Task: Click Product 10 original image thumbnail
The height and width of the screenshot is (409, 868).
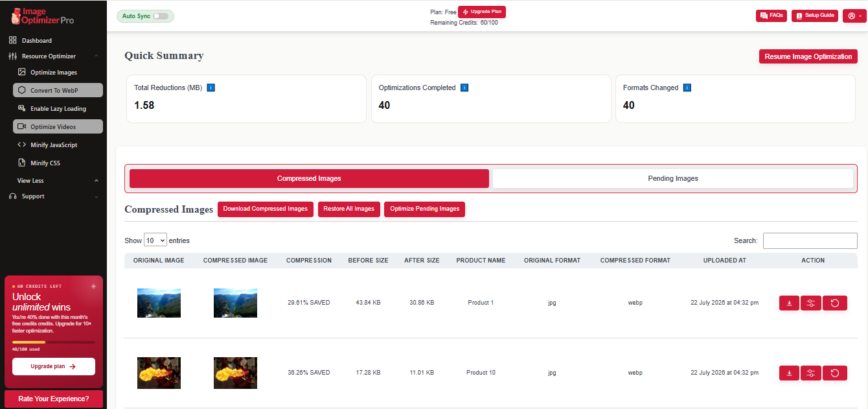Action: pyautogui.click(x=159, y=373)
